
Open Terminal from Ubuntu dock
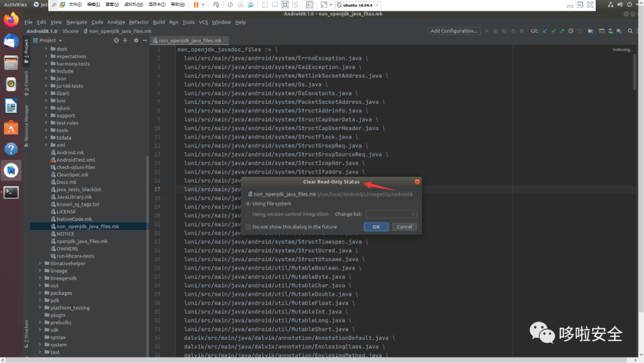point(11,192)
